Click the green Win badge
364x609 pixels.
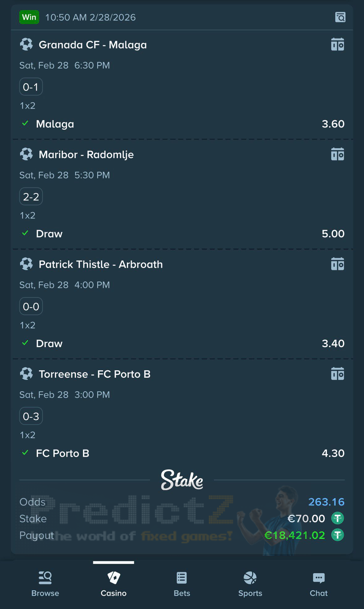[29, 18]
